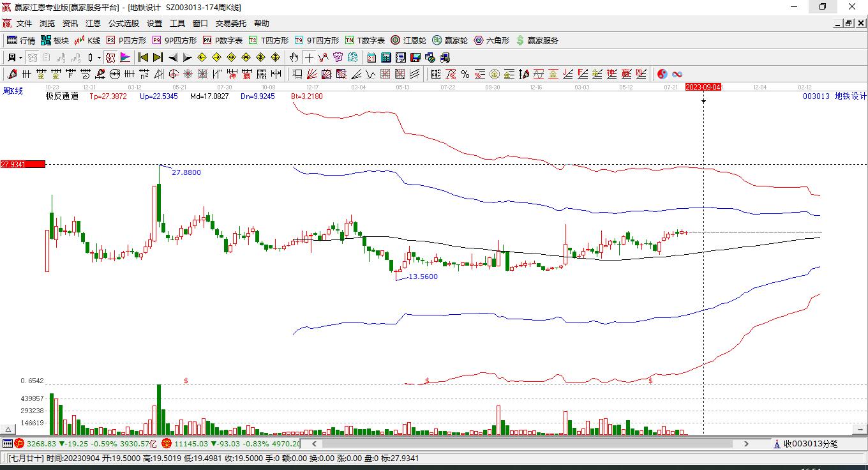
Task: Click the 003013 地铁设计 stock label
Action: coord(835,96)
